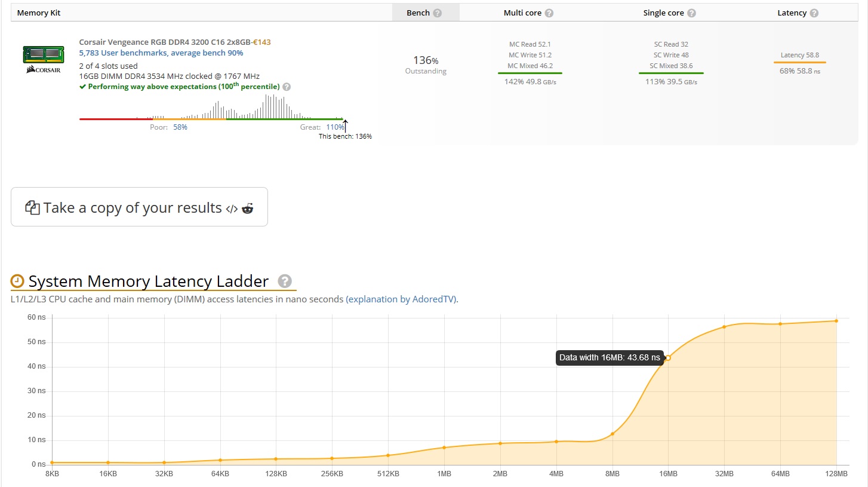Click the MC Mixed 46.2 value

(x=530, y=66)
